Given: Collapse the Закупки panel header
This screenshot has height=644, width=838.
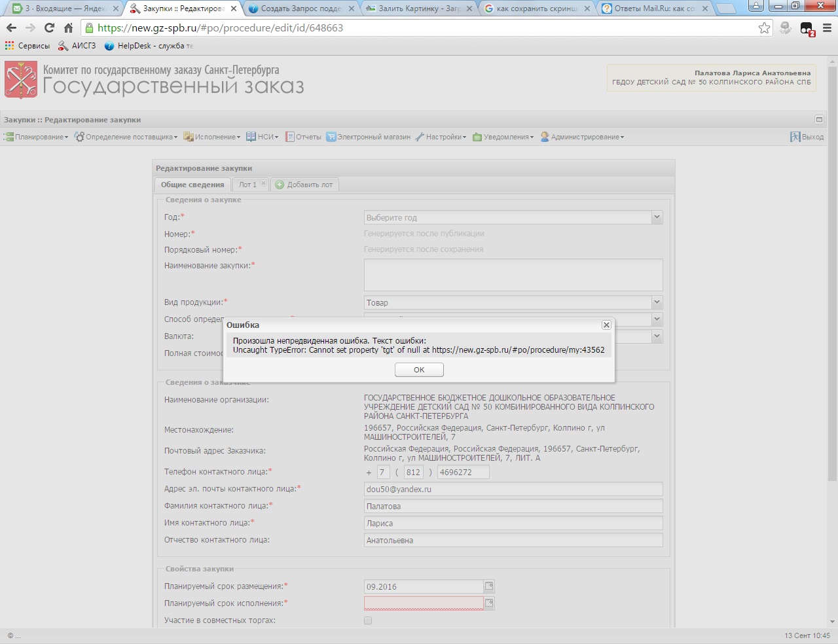Looking at the screenshot, I should (x=818, y=120).
